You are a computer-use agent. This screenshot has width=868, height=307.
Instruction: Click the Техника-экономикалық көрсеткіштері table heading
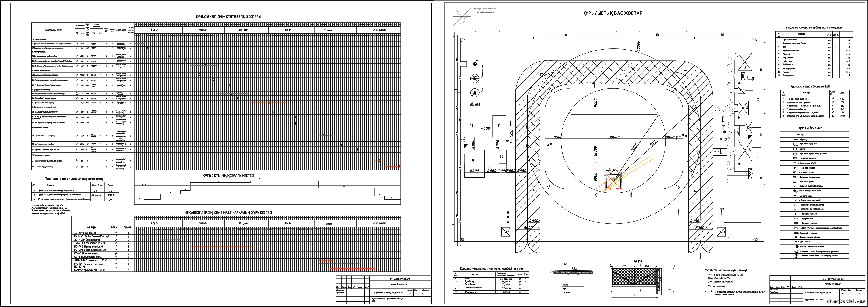coord(75,179)
